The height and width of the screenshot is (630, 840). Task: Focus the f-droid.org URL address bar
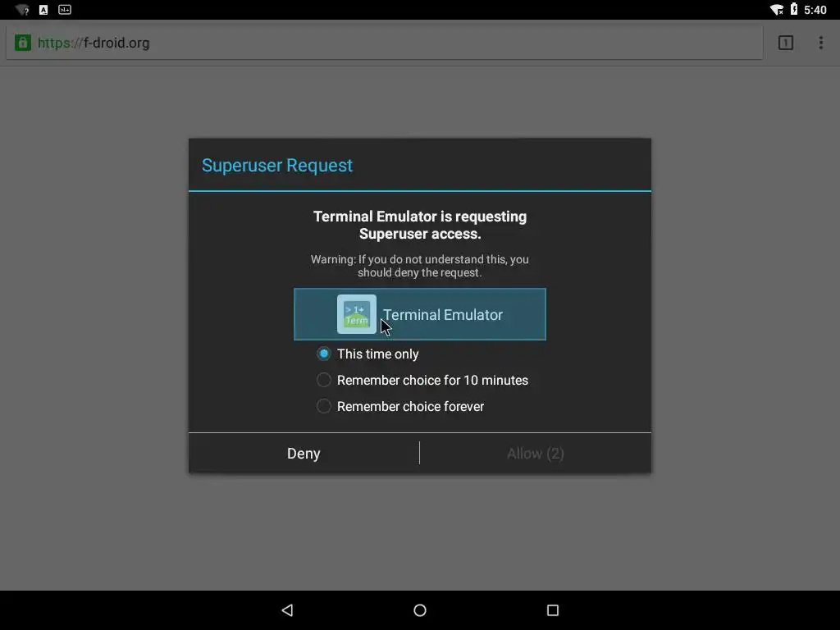click(384, 43)
